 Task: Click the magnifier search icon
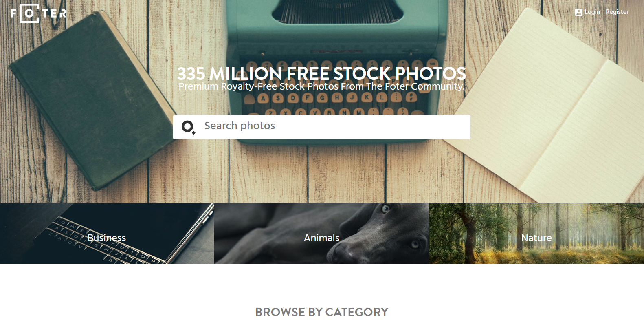pyautogui.click(x=188, y=127)
